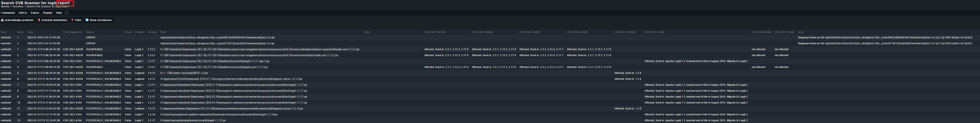This screenshot has height=123, width=980.
Task: Sort by the CVE-2021-44832 column header
Action: point(530,32)
